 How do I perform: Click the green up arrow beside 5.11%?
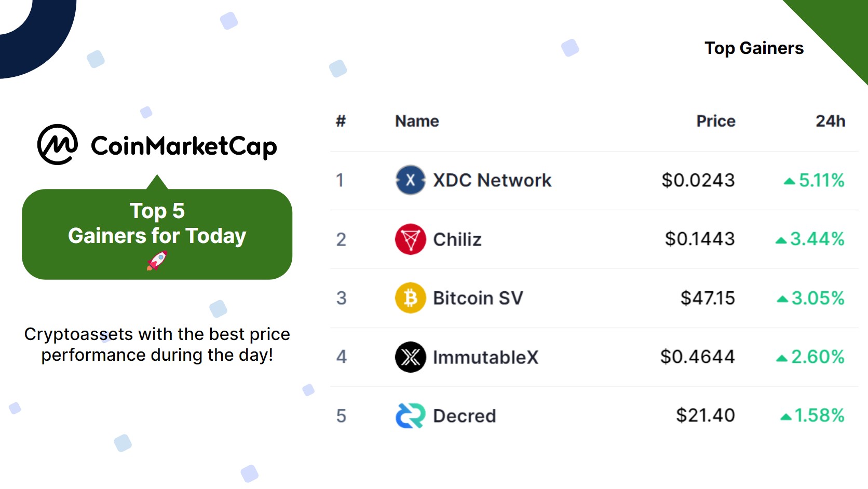pos(789,181)
